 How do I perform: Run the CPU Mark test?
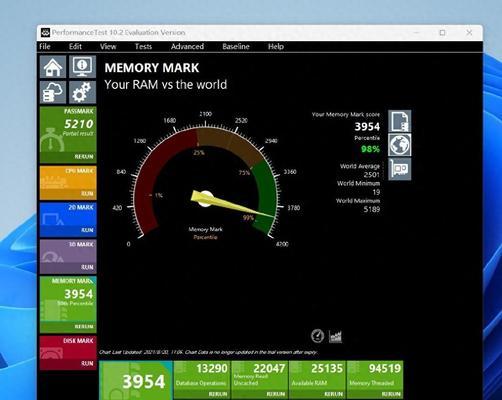[87, 194]
